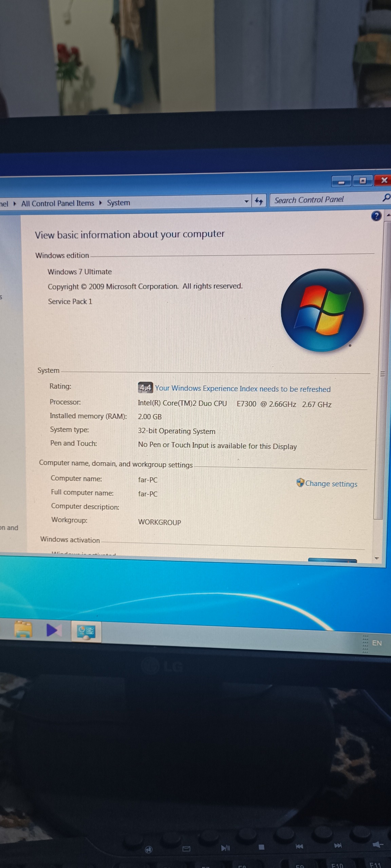Click the Windows 7 logo image
The width and height of the screenshot is (391, 868).
[x=322, y=310]
